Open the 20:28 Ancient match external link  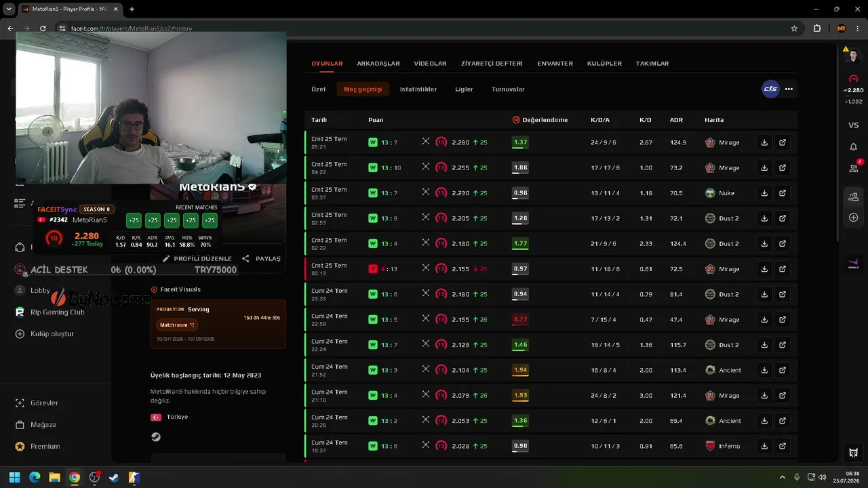(x=782, y=421)
